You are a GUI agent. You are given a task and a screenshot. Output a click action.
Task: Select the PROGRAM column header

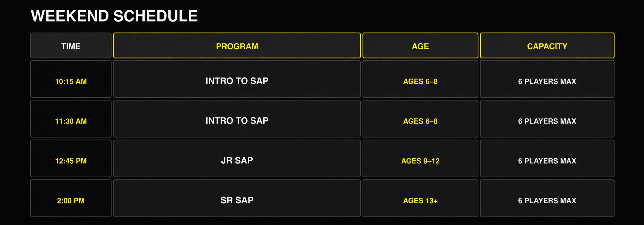tap(237, 46)
